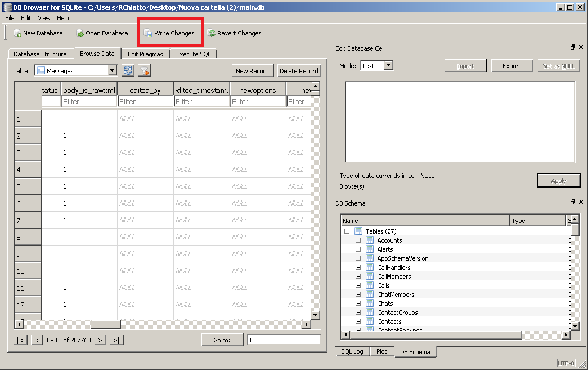Expand the CallMembers table node
Screen dimensions: 588x370
(x=358, y=277)
